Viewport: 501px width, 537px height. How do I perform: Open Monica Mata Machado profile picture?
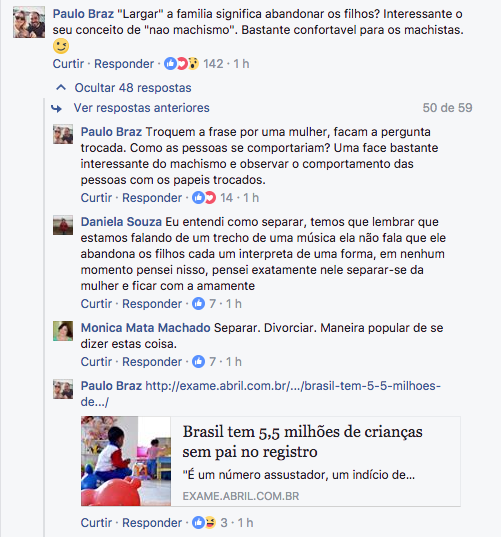coord(63,331)
